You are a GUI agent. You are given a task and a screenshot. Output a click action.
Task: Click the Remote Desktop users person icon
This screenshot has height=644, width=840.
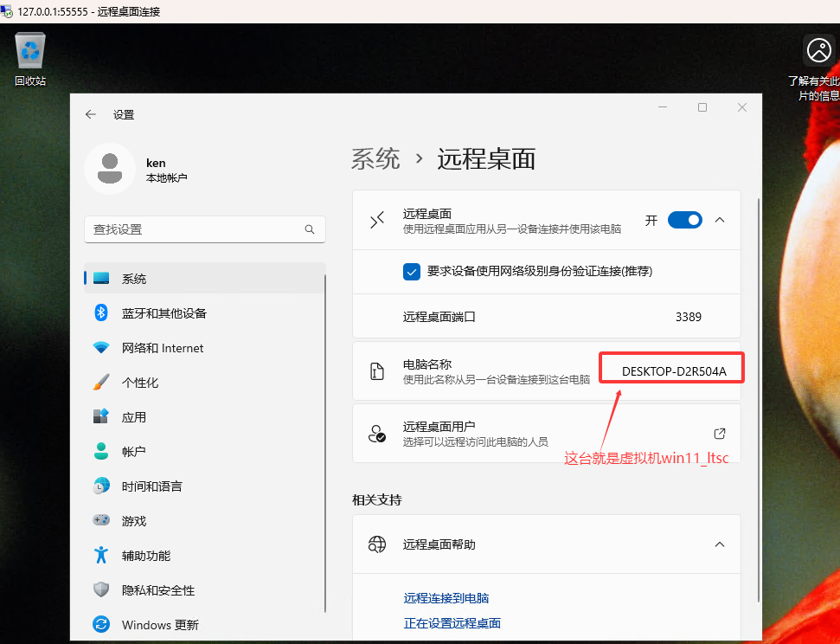(377, 434)
